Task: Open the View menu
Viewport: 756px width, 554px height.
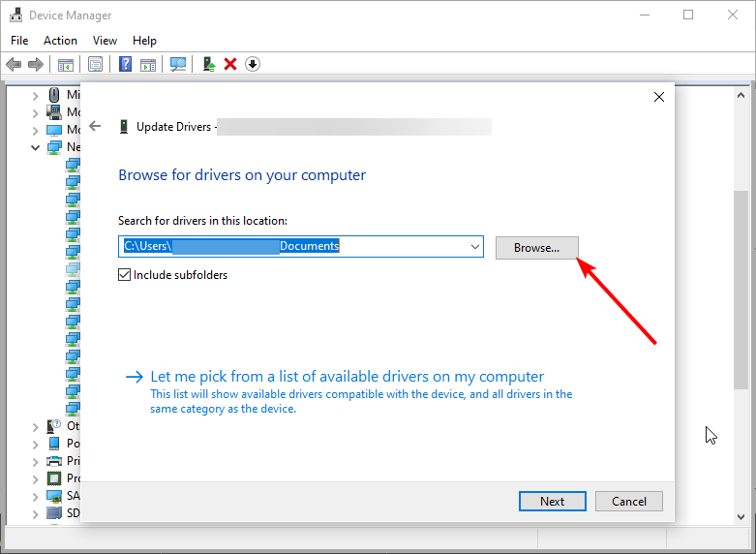Action: (105, 41)
